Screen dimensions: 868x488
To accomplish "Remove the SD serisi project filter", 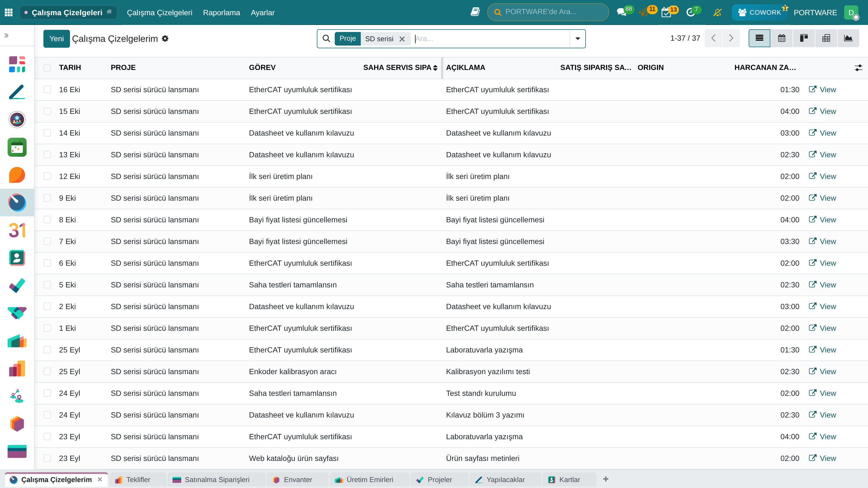I will click(x=402, y=39).
